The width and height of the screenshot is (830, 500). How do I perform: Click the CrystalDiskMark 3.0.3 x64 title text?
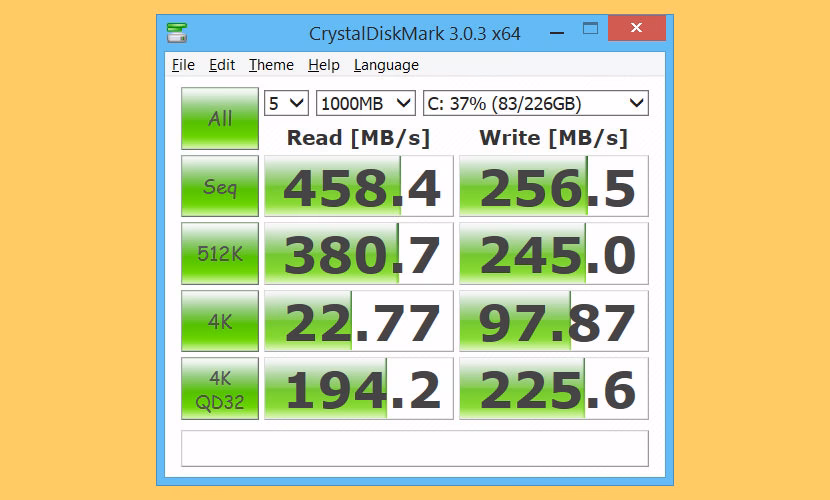coord(414,34)
